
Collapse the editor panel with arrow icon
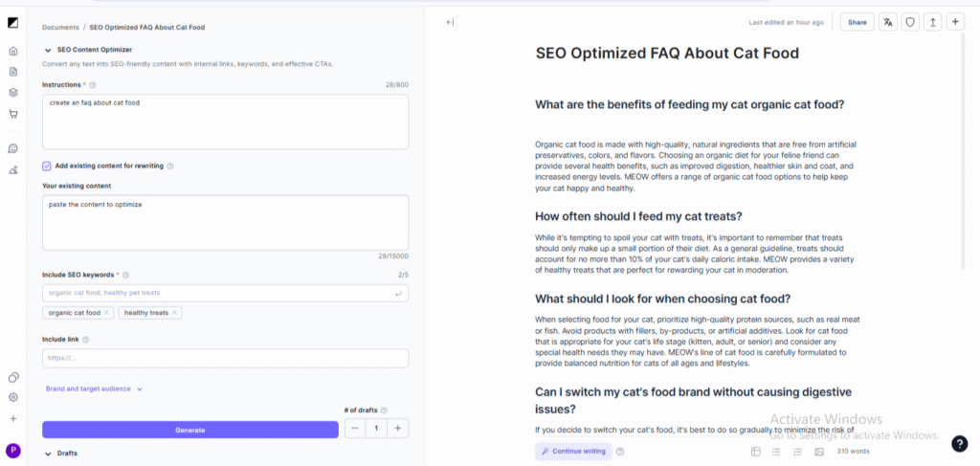click(450, 22)
